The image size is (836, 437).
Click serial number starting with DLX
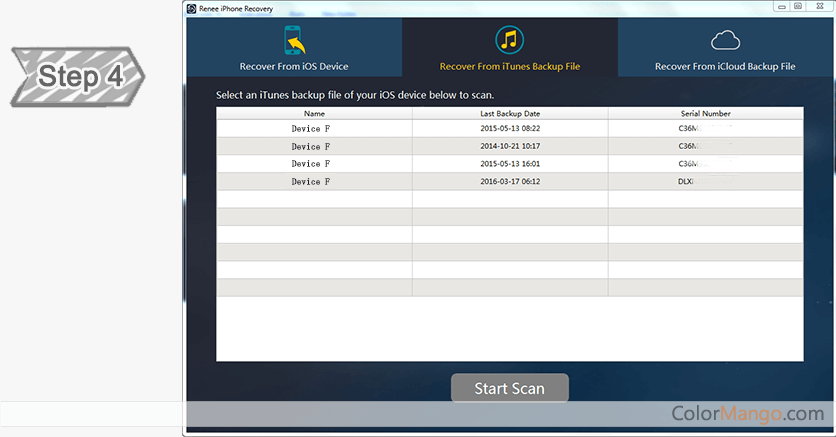tap(686, 182)
